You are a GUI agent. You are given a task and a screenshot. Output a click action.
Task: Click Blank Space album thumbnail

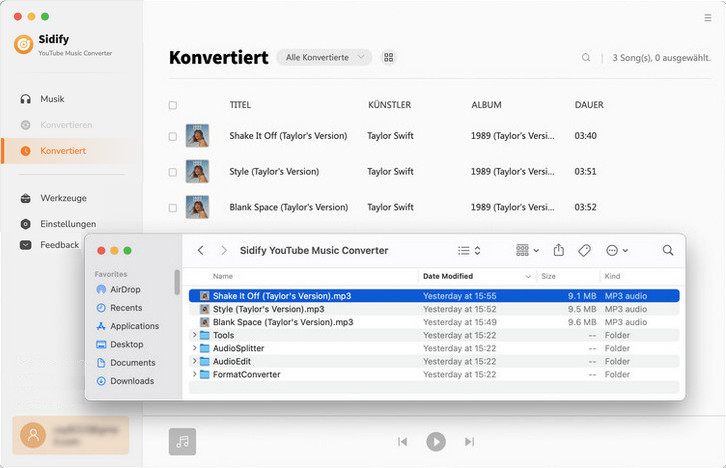tap(197, 207)
